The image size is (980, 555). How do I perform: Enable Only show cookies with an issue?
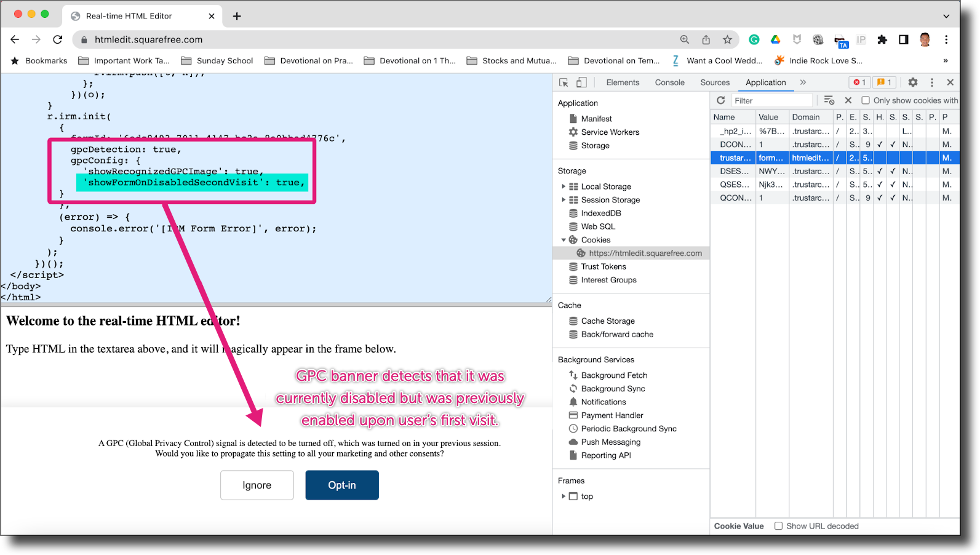point(866,100)
